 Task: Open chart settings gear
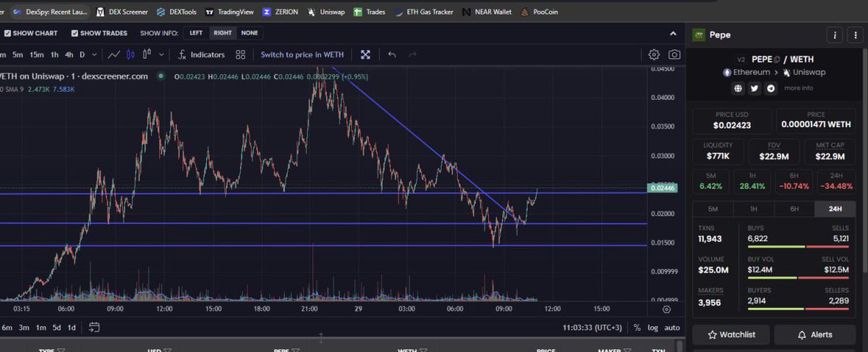click(x=654, y=54)
